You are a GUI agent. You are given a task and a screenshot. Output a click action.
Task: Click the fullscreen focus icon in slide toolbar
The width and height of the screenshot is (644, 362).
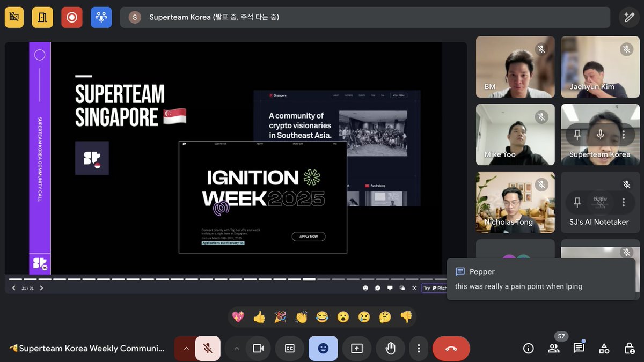tap(414, 288)
